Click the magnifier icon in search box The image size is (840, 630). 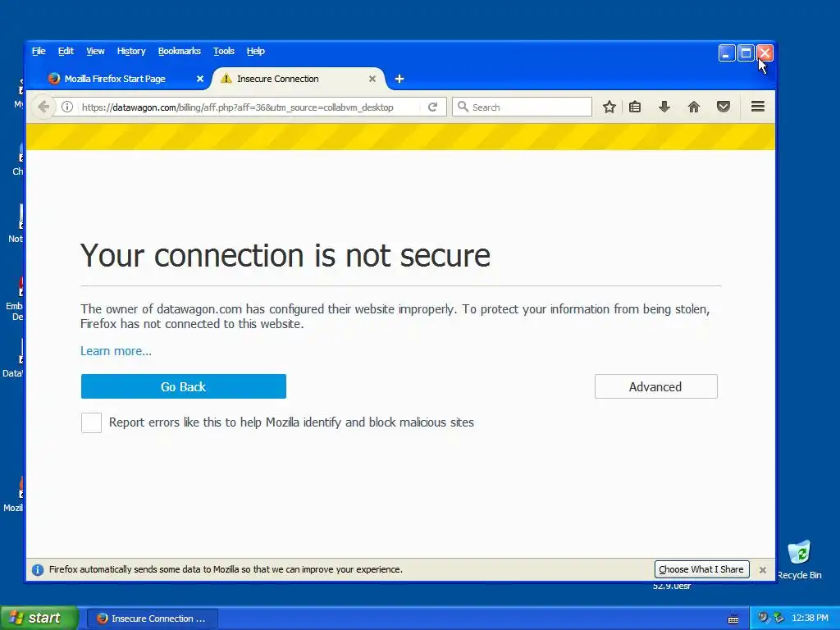click(463, 107)
